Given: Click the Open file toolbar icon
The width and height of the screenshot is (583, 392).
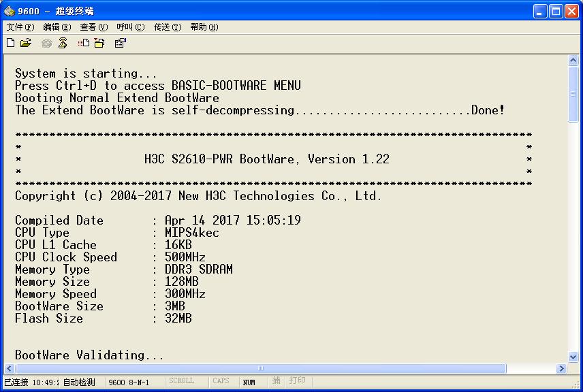Looking at the screenshot, I should click(x=26, y=43).
